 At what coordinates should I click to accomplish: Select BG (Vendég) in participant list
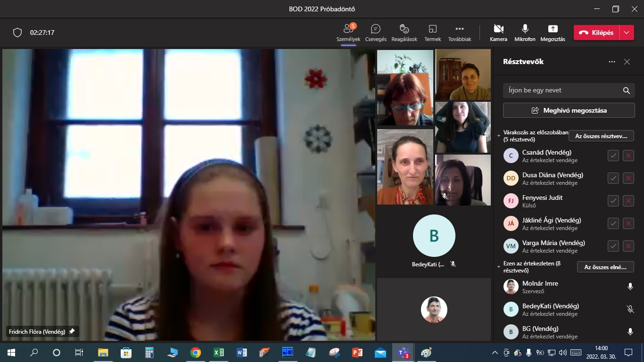pyautogui.click(x=569, y=332)
